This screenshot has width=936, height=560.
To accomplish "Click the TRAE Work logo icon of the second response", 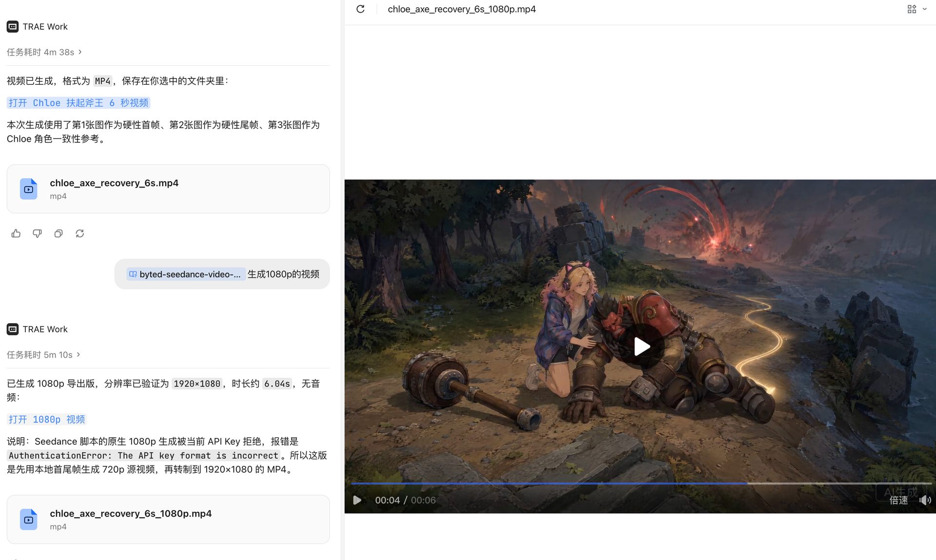I will (13, 329).
